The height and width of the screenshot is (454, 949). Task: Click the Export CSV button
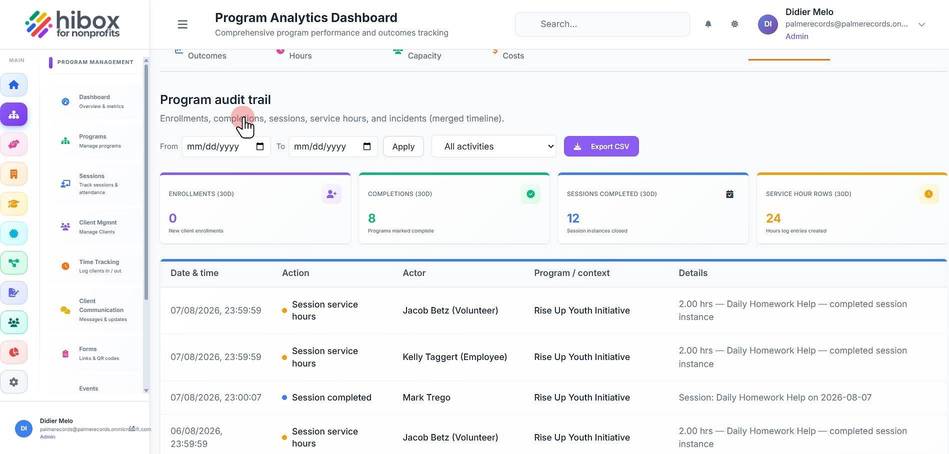(x=601, y=146)
